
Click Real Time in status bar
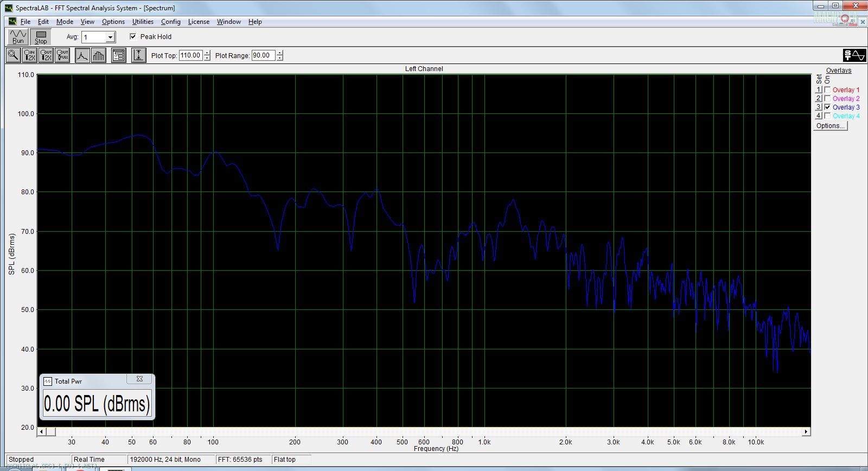[99, 460]
